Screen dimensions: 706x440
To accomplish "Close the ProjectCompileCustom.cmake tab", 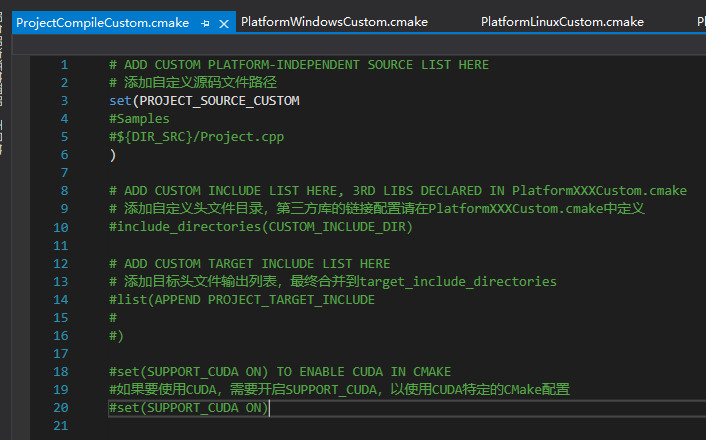I will pyautogui.click(x=223, y=22).
